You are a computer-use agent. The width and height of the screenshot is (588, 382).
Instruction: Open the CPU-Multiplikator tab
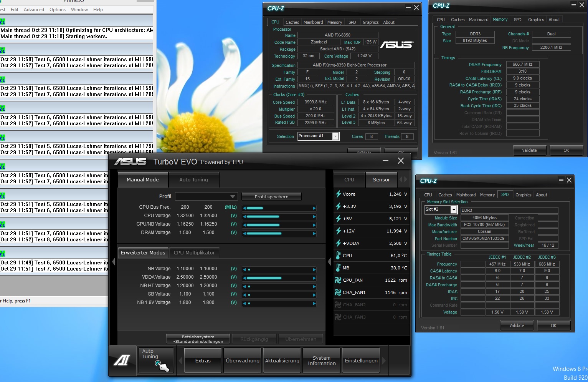pos(194,252)
